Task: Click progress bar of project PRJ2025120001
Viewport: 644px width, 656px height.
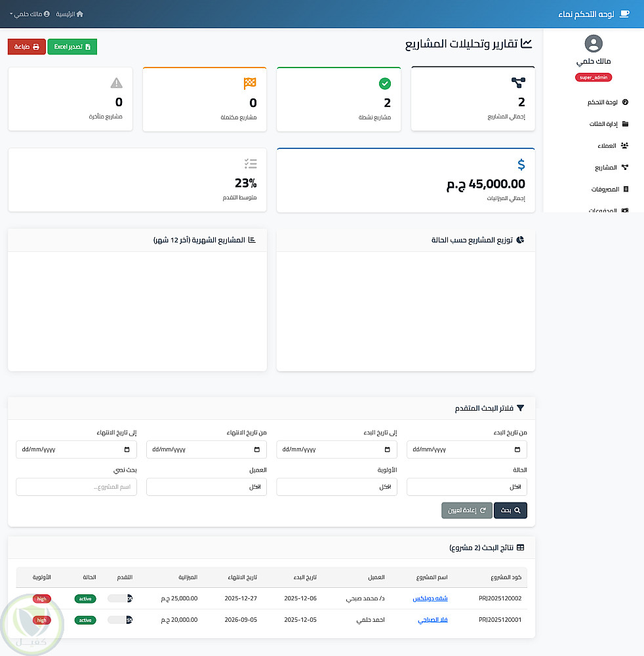Action: point(120,620)
